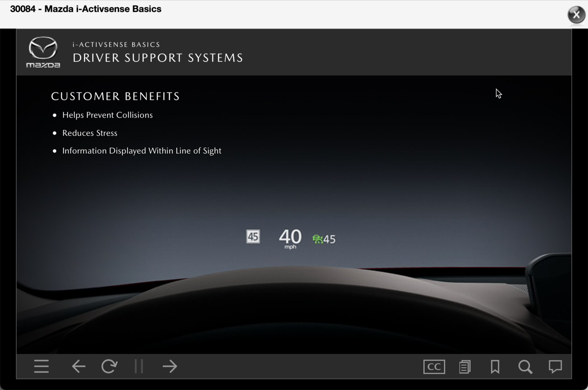Advance to the next slide with the forward arrow
The height and width of the screenshot is (390, 588).
(170, 366)
